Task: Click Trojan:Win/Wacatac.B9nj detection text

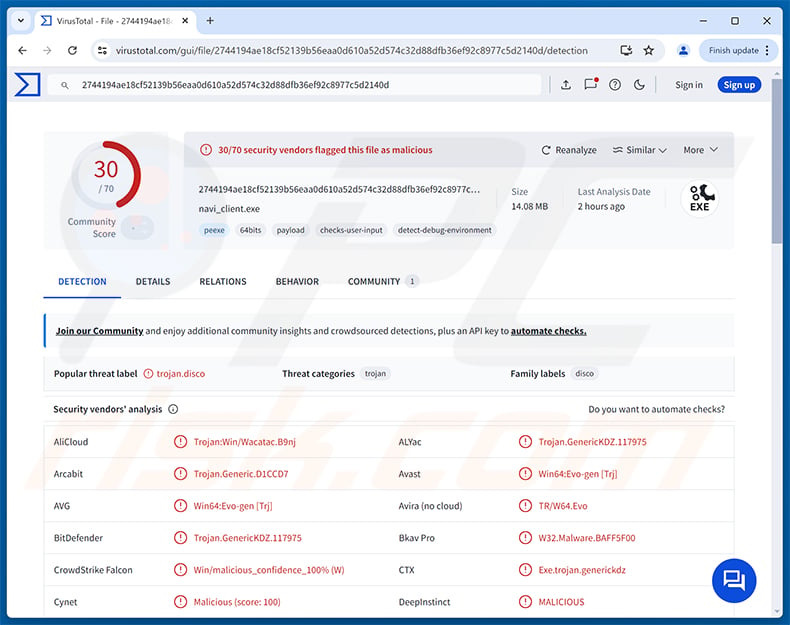Action: click(244, 442)
